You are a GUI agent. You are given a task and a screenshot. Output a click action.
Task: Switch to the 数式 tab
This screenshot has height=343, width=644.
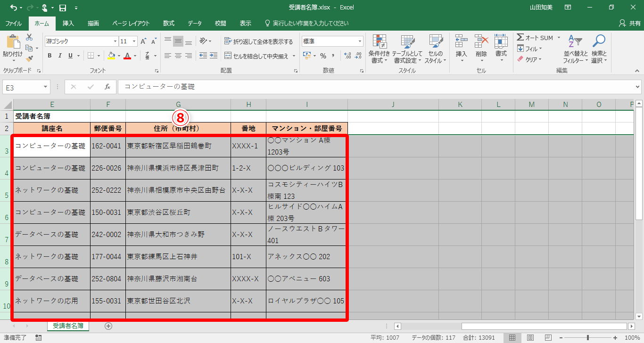pos(169,23)
